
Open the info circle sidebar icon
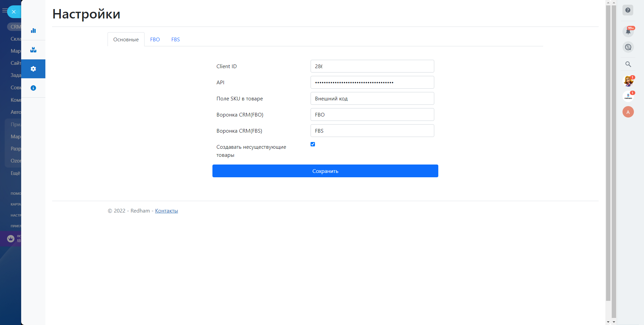pyautogui.click(x=33, y=88)
